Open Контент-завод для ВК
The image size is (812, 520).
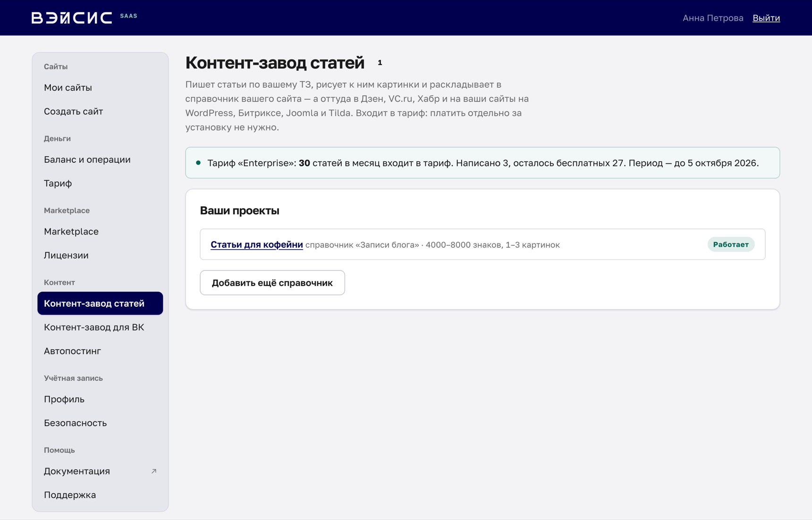point(100,327)
